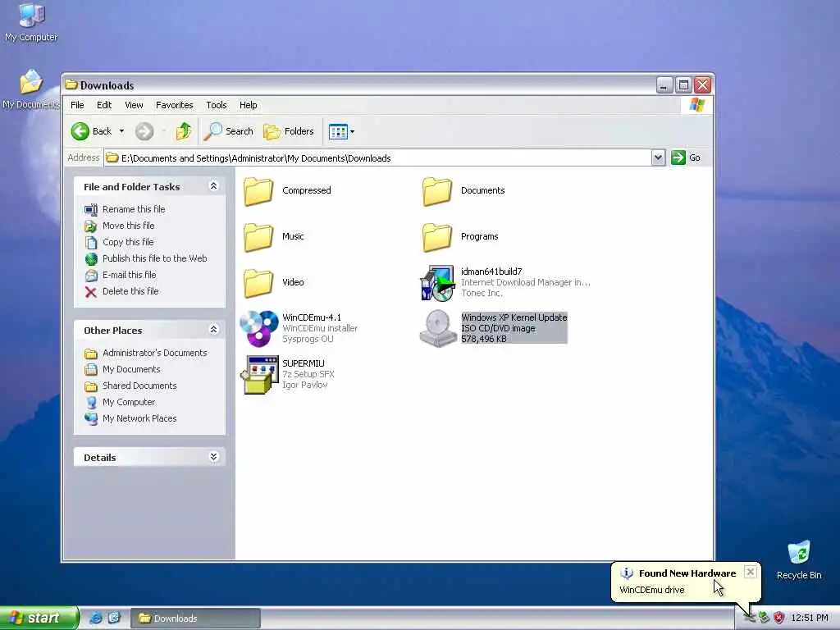Open Back history dropdown arrow
The width and height of the screenshot is (840, 630).
(121, 131)
